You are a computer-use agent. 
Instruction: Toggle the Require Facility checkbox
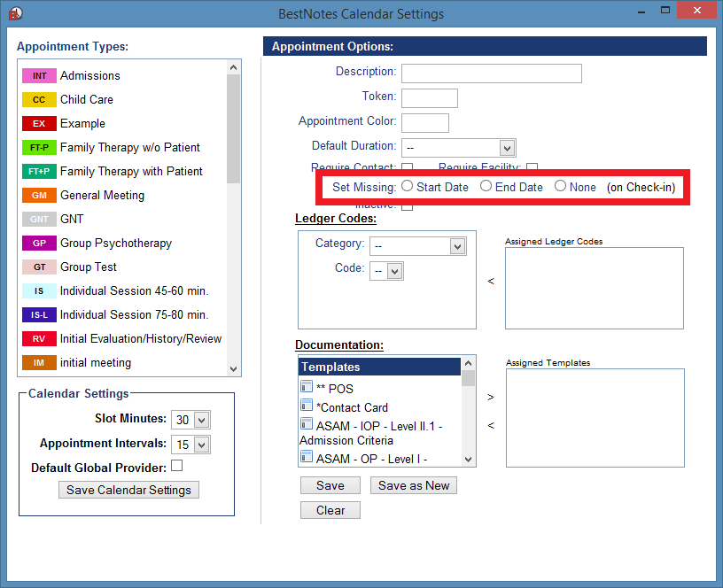533,166
